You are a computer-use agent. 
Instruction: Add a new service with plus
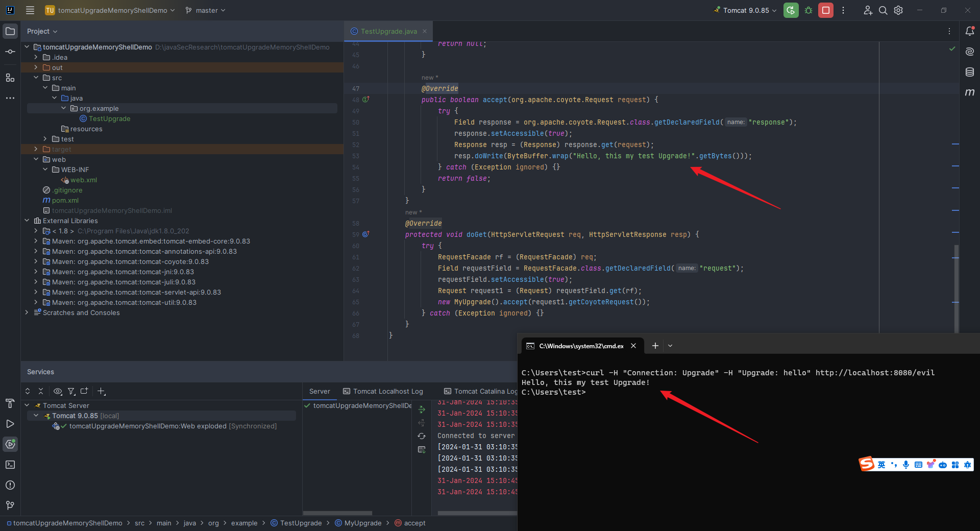[101, 391]
